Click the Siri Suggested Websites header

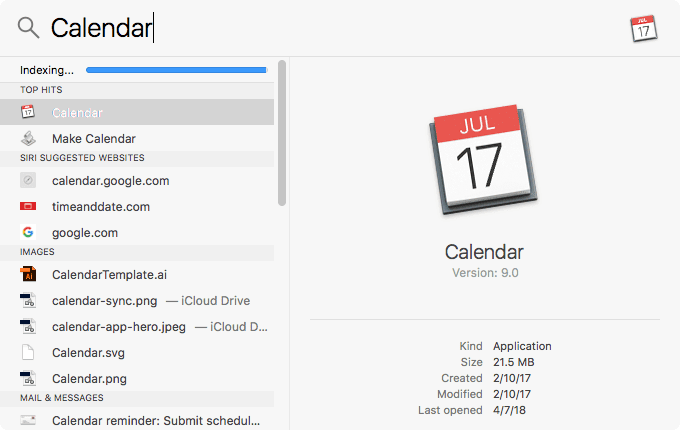click(137, 158)
